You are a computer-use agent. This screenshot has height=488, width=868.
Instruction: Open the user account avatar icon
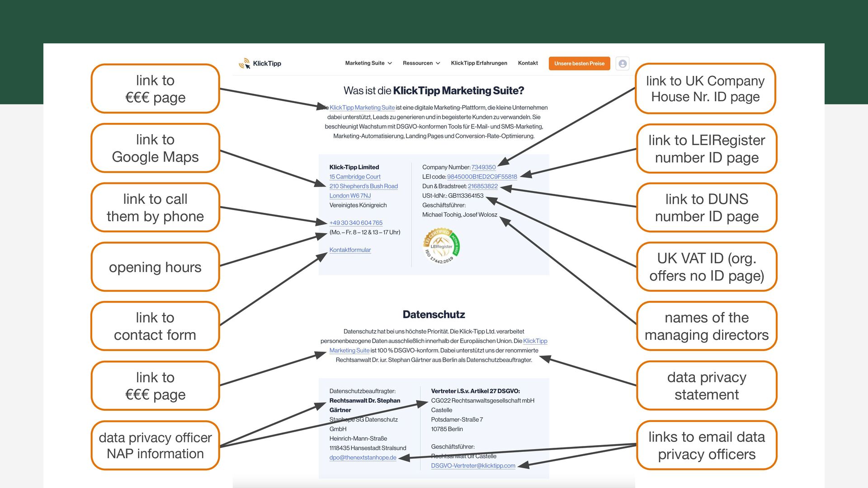623,64
